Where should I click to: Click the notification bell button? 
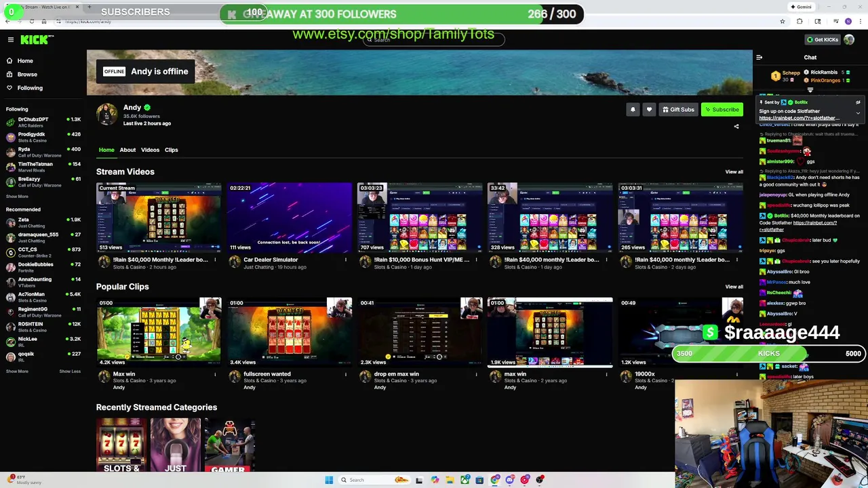[633, 110]
